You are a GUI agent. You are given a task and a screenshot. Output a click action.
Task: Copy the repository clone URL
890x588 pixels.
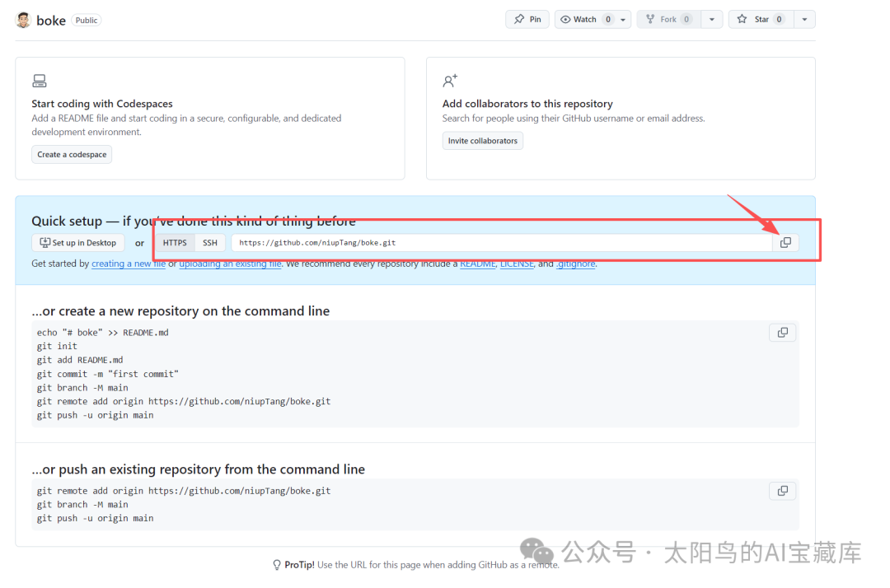785,243
